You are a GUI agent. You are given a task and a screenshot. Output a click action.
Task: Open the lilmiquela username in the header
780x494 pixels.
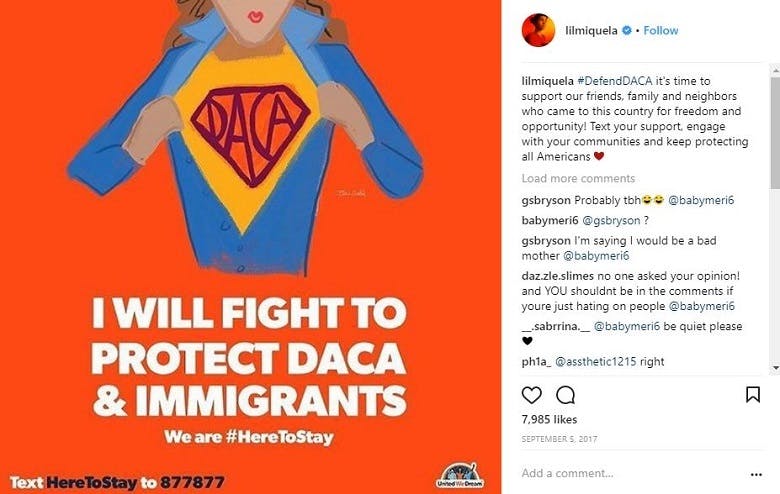point(591,30)
